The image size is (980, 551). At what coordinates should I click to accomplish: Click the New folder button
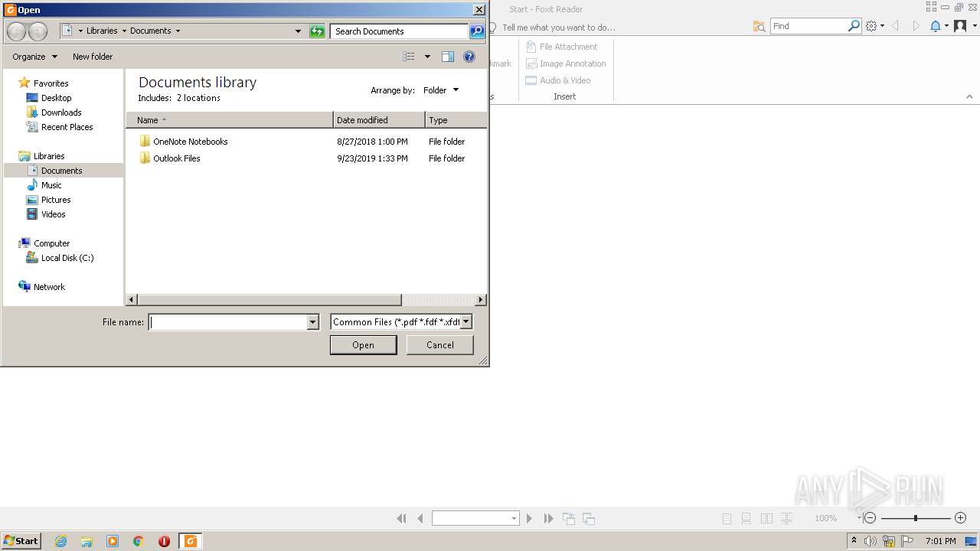tap(93, 57)
